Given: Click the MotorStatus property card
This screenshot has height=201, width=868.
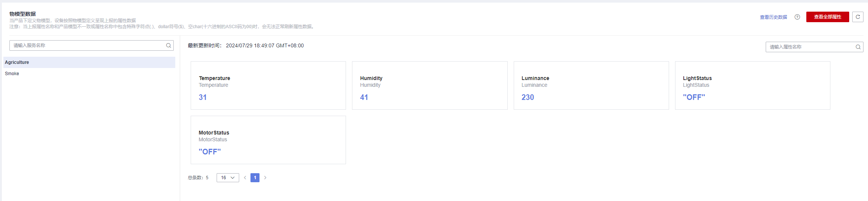Looking at the screenshot, I should coord(268,140).
